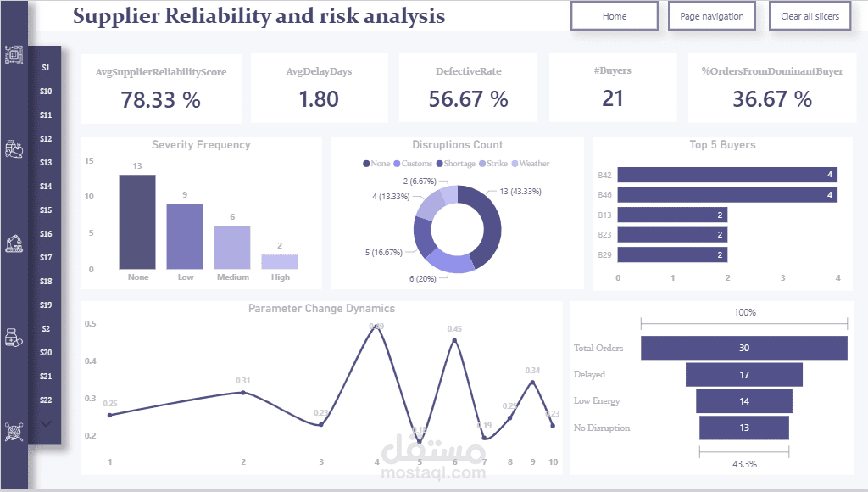Select the food and groceries category icon

click(x=14, y=148)
